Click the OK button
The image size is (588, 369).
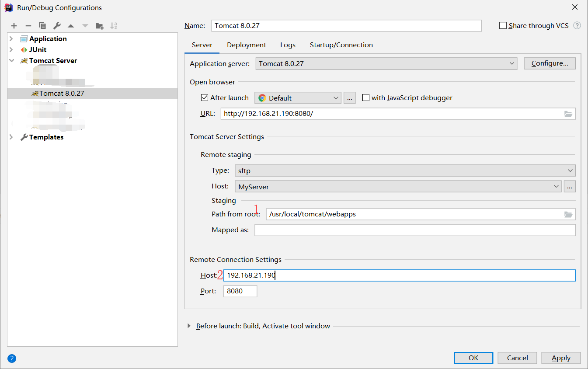tap(473, 358)
